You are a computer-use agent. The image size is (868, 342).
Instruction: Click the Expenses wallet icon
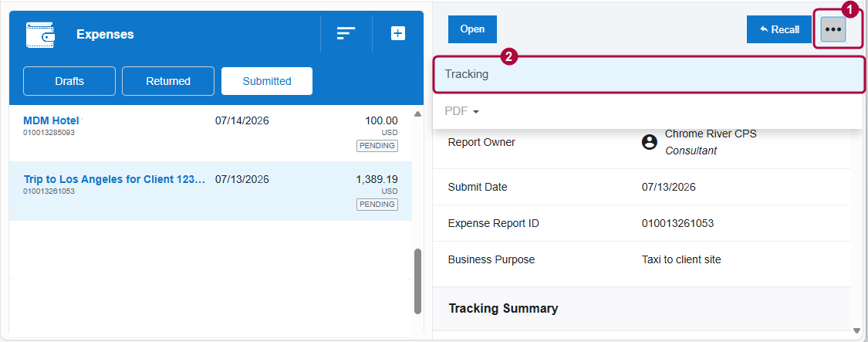[x=40, y=34]
